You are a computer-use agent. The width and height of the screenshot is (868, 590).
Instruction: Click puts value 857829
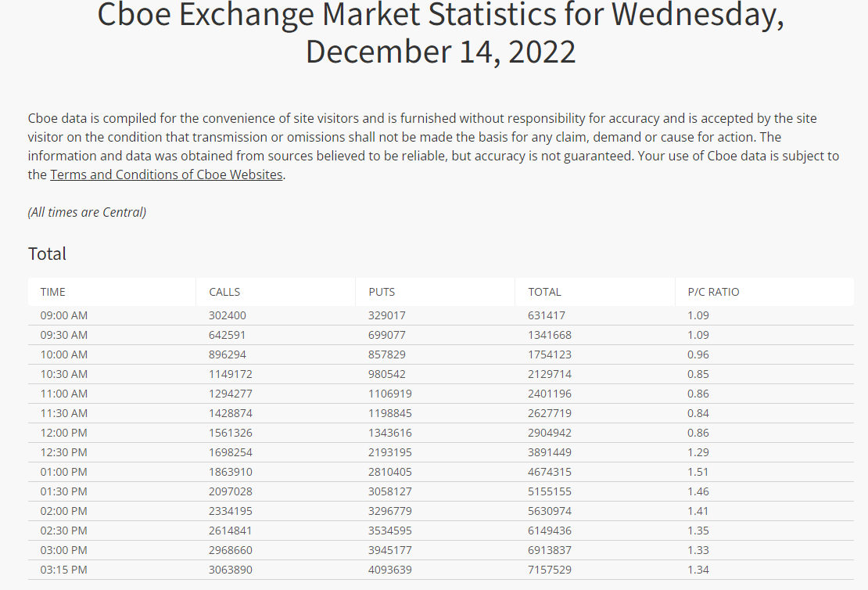click(x=387, y=354)
